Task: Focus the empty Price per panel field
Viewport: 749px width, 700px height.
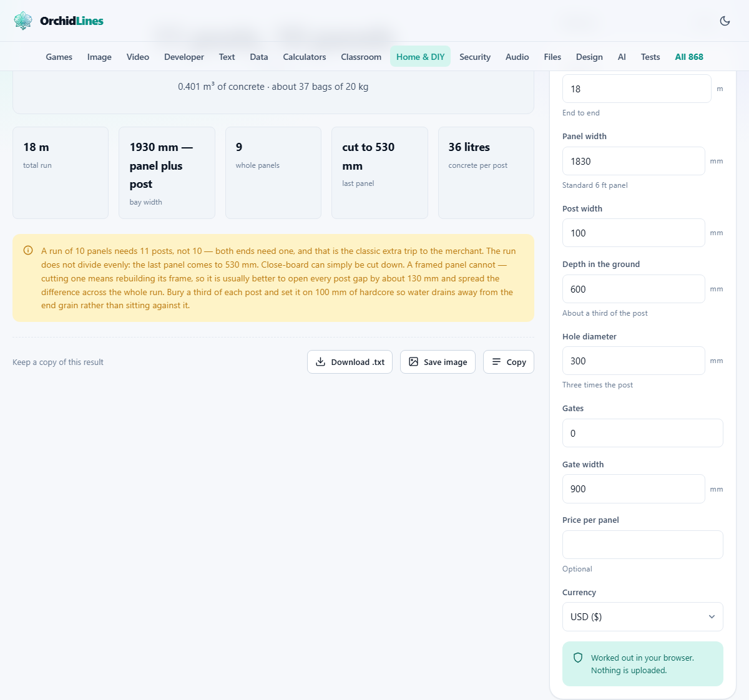Action: pyautogui.click(x=642, y=545)
